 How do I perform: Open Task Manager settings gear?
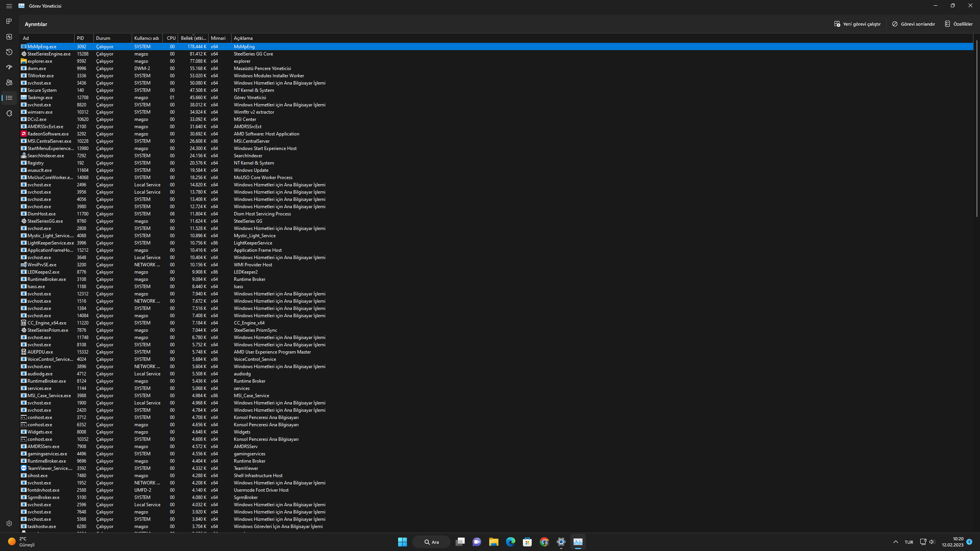9,523
